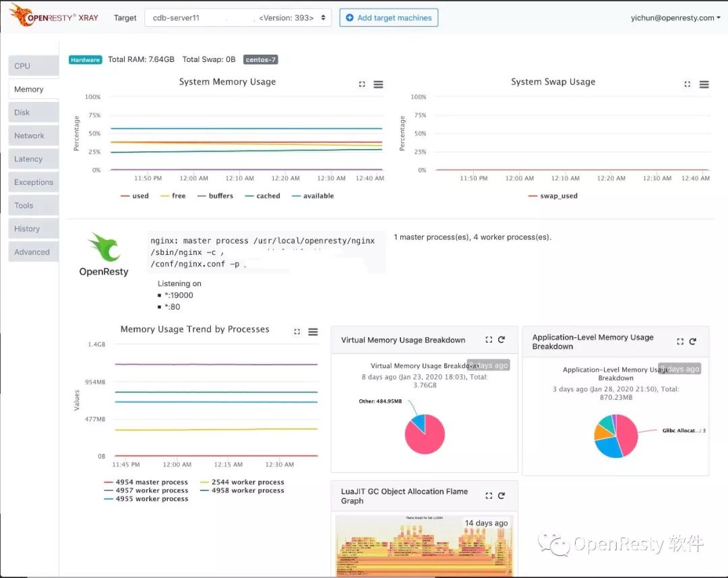This screenshot has width=728, height=578.
Task: Click the Other: 484.95MB pie label
Action: tap(380, 401)
